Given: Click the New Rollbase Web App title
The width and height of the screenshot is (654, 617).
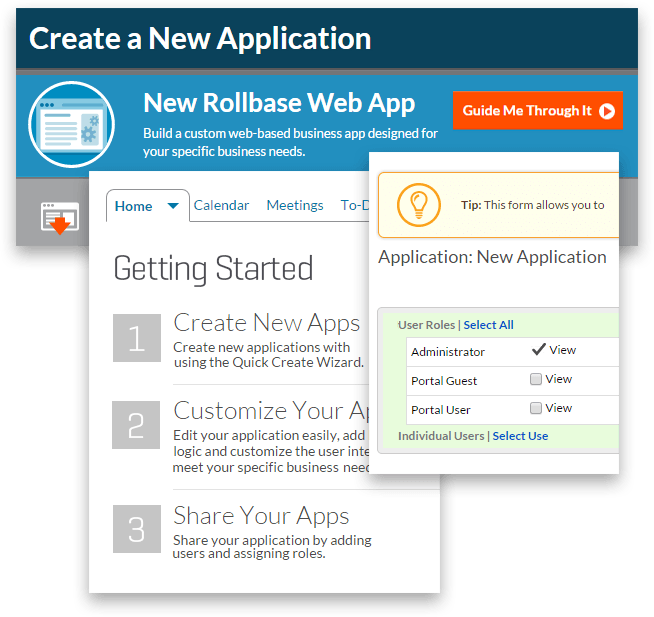Looking at the screenshot, I should (x=279, y=103).
